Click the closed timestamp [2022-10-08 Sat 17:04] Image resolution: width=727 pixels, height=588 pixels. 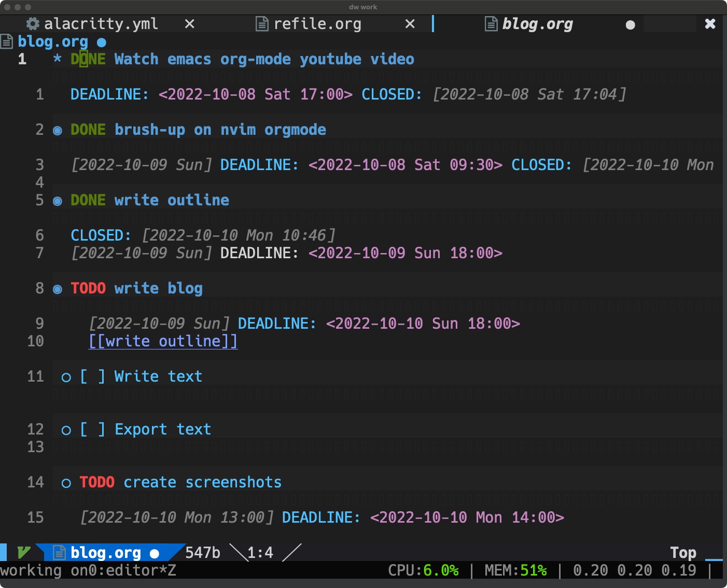click(x=529, y=94)
